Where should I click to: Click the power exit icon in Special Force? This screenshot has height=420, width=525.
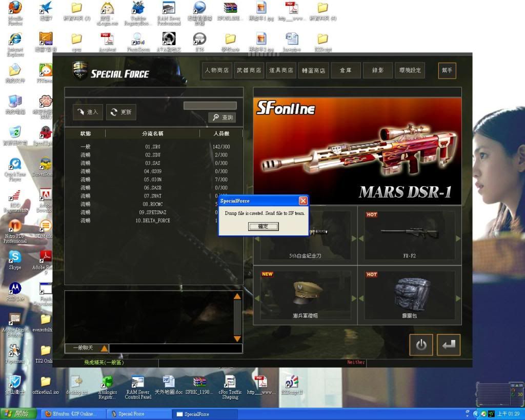421,345
